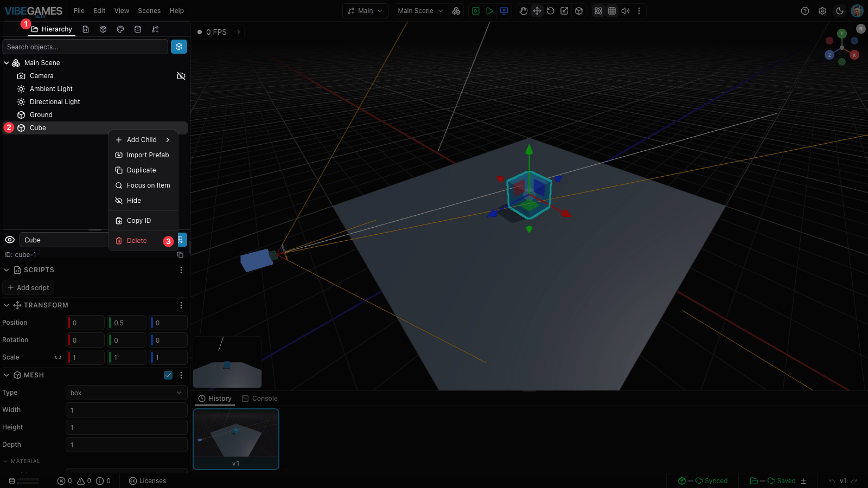Screen dimensions: 868x488
Task: Click the green boxed play button
Action: coord(476,11)
